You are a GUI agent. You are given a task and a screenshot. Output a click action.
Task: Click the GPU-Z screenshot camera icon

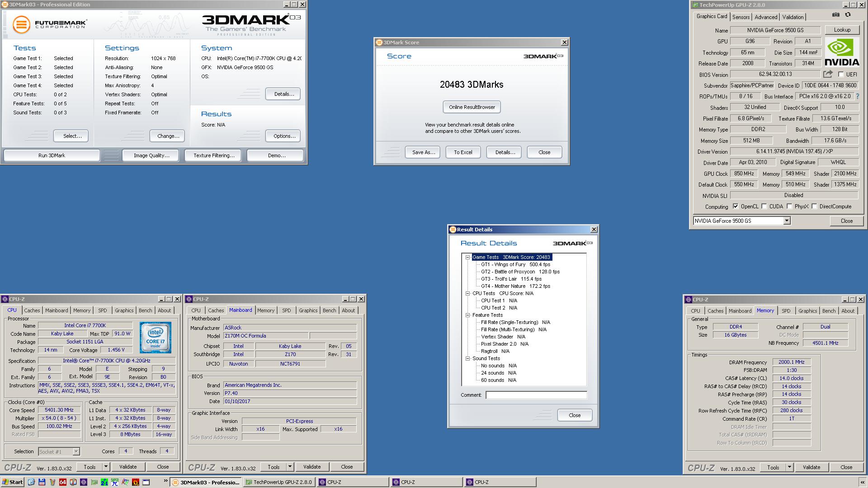coord(835,15)
